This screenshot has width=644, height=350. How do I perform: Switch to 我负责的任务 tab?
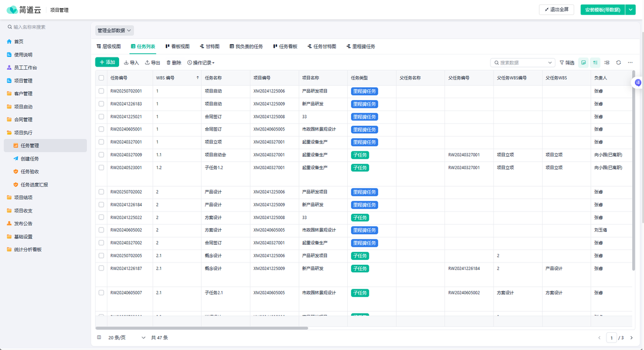[246, 47]
